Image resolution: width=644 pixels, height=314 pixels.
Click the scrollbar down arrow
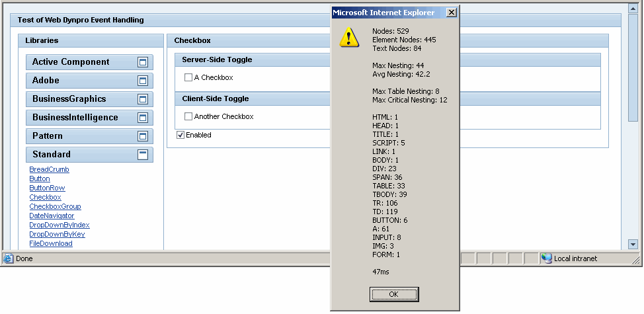click(x=633, y=245)
